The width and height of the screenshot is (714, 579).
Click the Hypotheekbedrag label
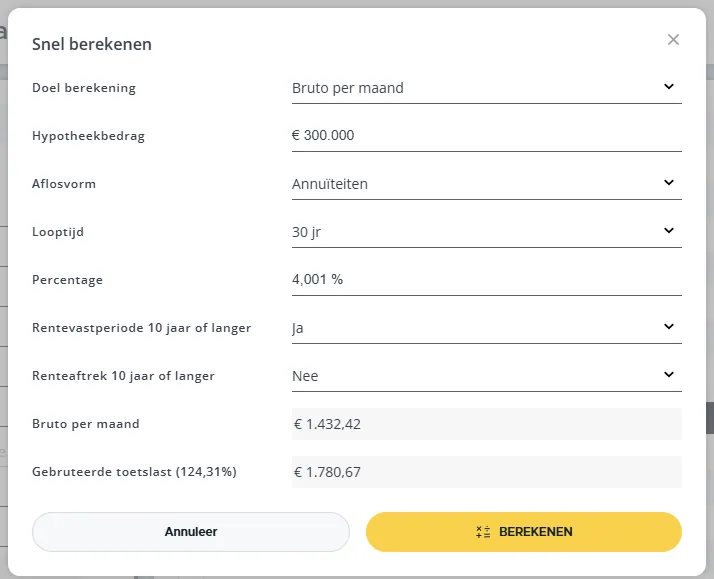(x=88, y=136)
